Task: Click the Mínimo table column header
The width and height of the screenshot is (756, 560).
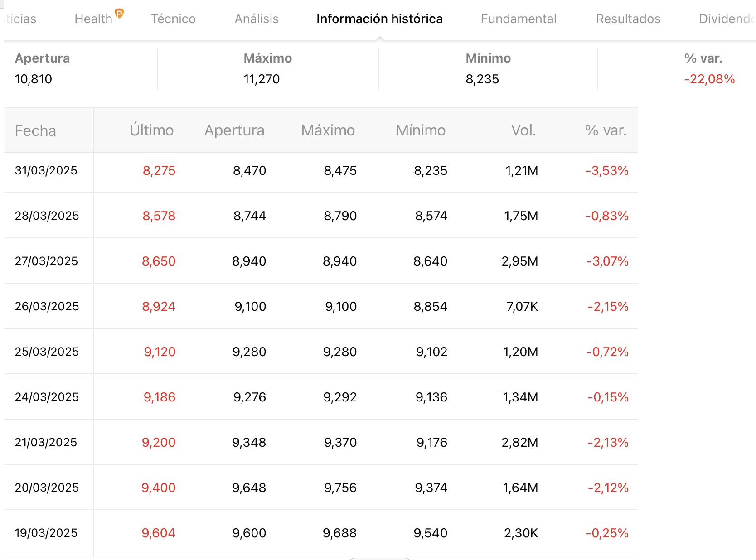Action: point(421,130)
